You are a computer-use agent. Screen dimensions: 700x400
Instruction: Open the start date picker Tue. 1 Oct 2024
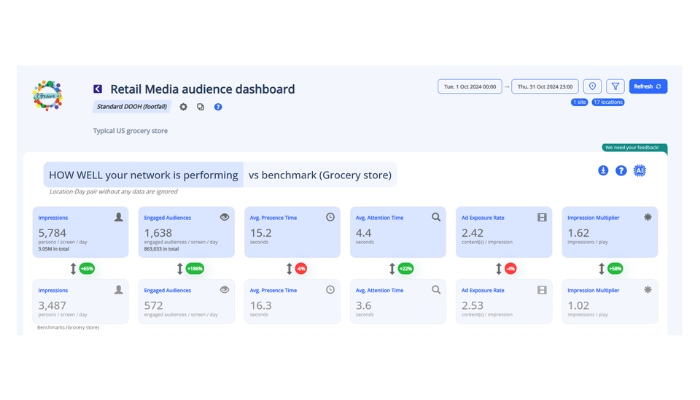[470, 87]
